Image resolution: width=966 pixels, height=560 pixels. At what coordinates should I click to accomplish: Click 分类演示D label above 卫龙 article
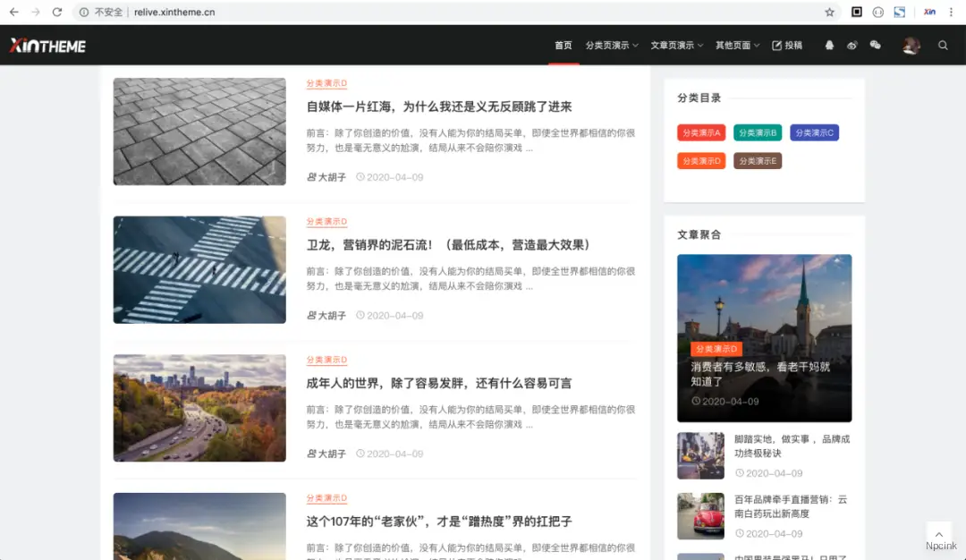click(x=326, y=222)
